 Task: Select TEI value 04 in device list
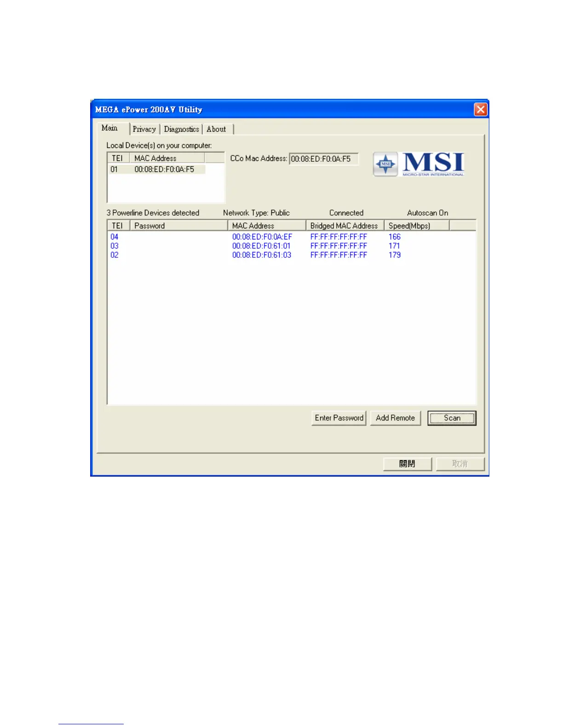coord(115,237)
